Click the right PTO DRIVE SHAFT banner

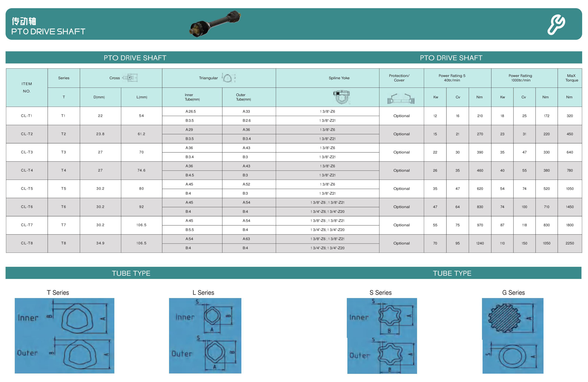pos(451,58)
